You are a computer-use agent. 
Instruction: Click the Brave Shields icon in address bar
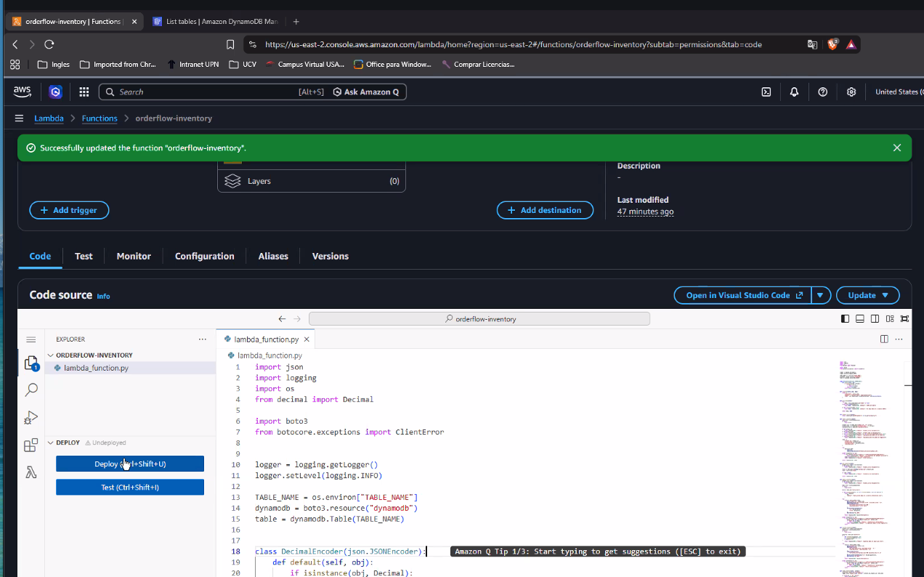click(832, 44)
